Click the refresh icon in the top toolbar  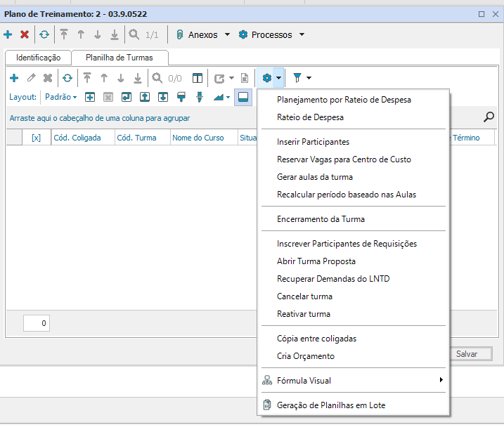click(44, 34)
